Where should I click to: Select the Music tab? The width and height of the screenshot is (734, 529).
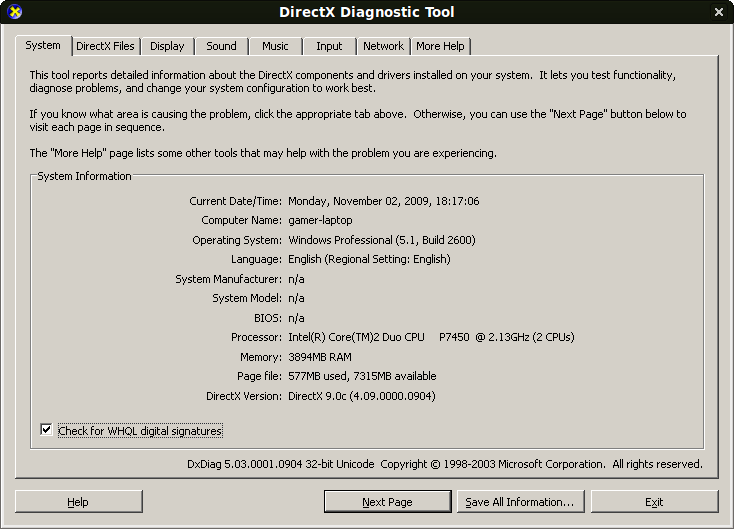[275, 46]
